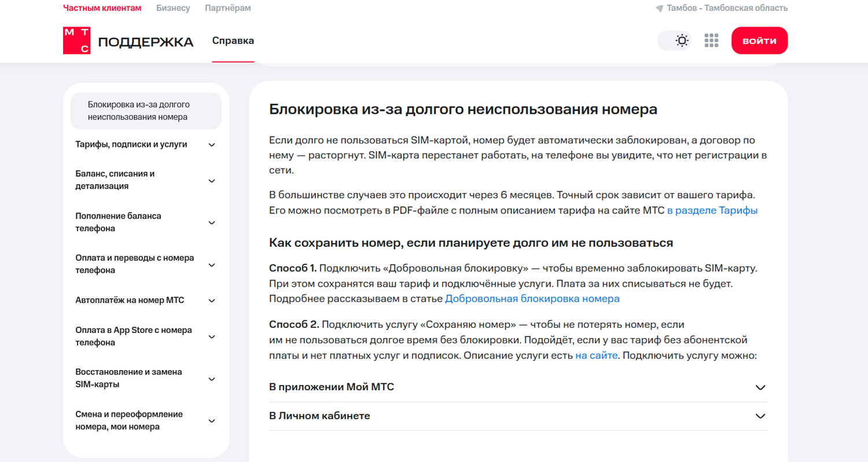Open the apps grid icon
The width and height of the screenshot is (868, 462).
(x=711, y=40)
